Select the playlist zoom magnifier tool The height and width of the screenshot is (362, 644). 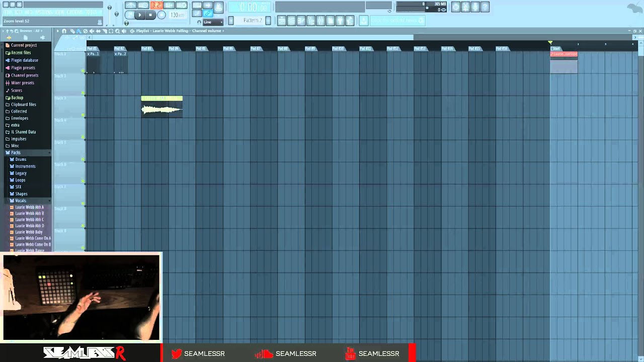point(118,31)
